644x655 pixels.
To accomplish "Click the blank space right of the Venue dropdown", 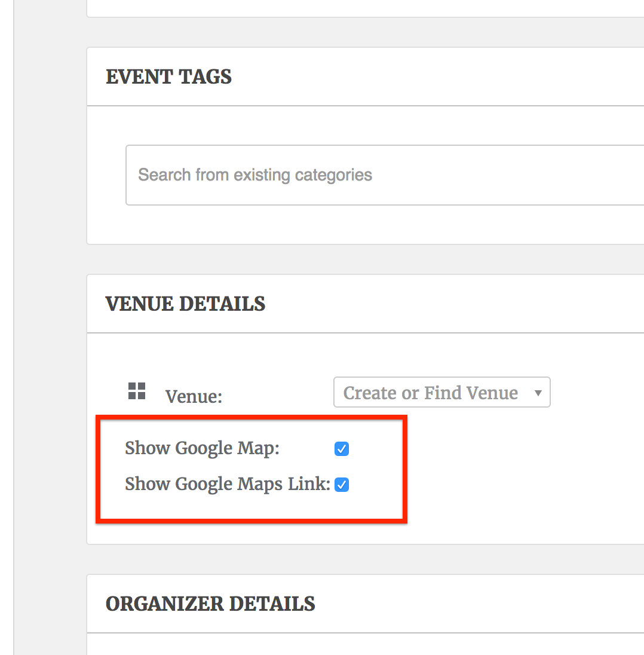I will click(x=597, y=393).
